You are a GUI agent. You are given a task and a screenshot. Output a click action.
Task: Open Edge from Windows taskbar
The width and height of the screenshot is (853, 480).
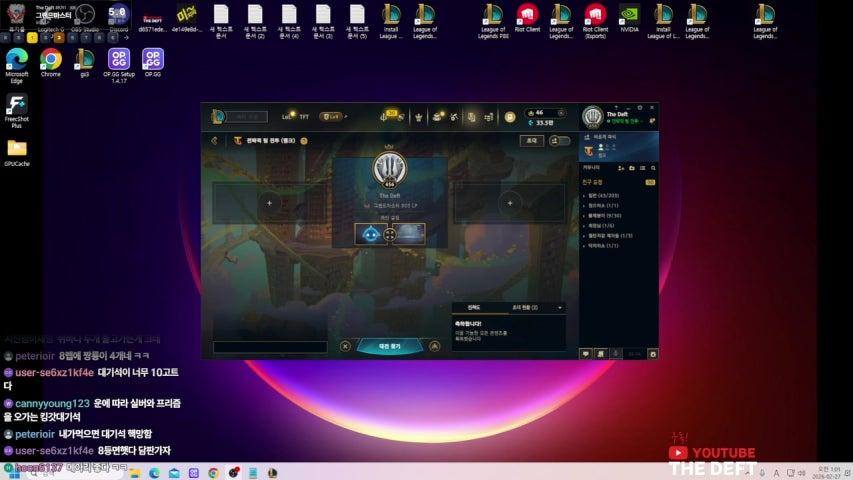154,473
